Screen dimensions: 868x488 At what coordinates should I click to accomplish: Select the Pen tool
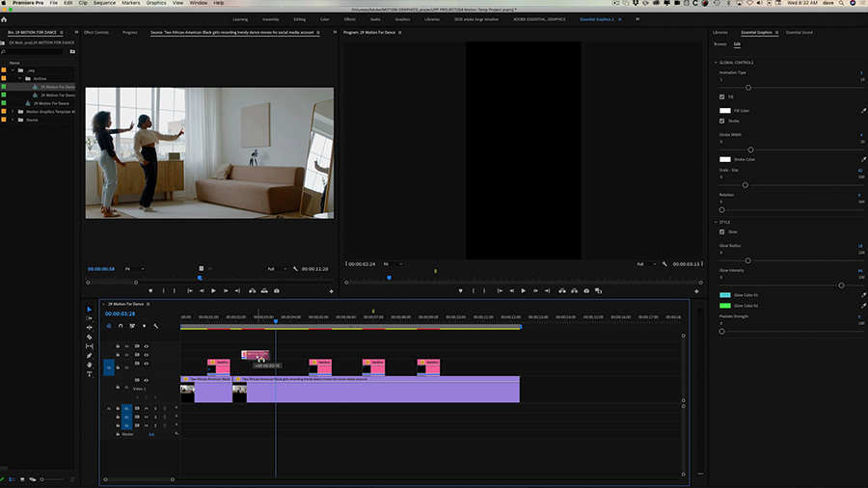tap(89, 356)
